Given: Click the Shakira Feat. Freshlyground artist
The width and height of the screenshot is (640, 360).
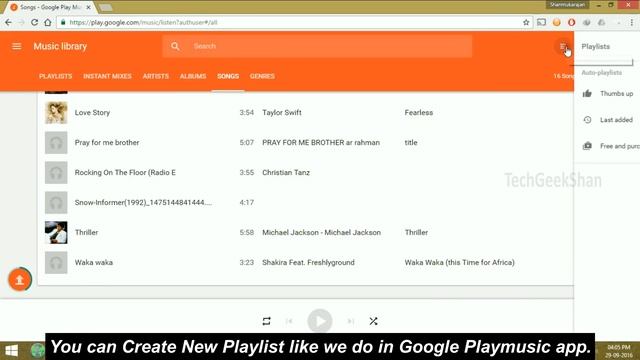Looking at the screenshot, I should tap(308, 262).
